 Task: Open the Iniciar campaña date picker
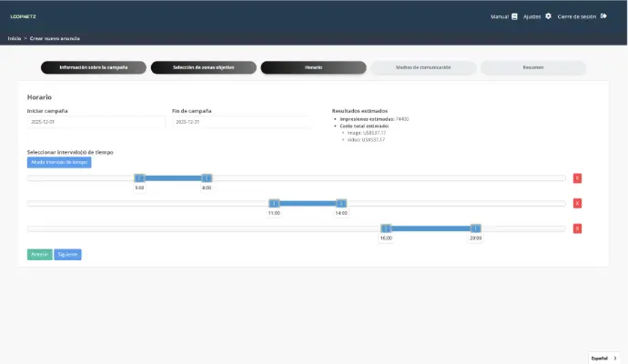point(96,121)
